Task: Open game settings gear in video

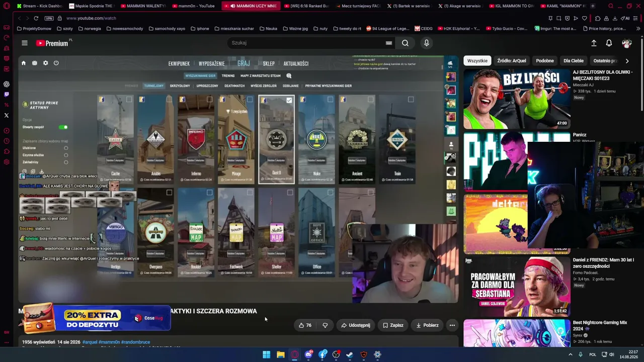Action: click(x=45, y=63)
